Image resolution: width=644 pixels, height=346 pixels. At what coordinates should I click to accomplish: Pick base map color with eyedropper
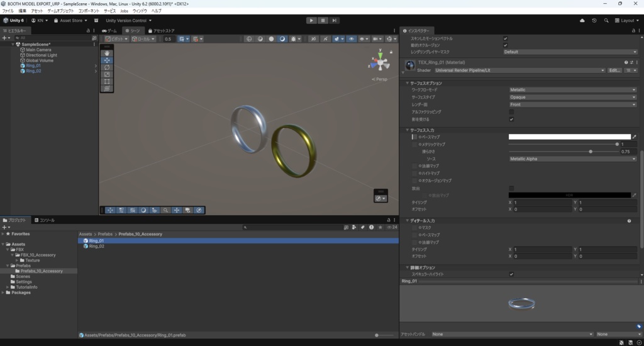pos(634,137)
